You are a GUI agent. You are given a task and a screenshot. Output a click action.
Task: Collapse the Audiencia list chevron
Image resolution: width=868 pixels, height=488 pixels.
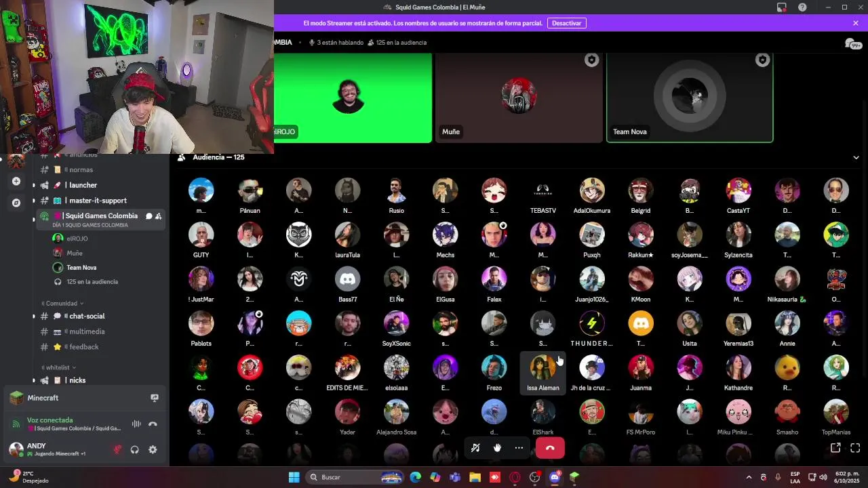(x=856, y=157)
